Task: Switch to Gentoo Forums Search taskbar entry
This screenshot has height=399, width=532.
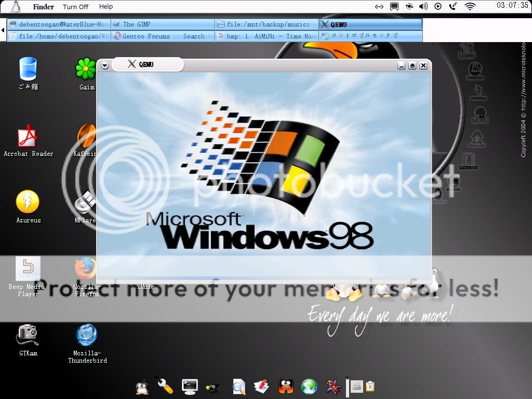Action: pos(163,36)
